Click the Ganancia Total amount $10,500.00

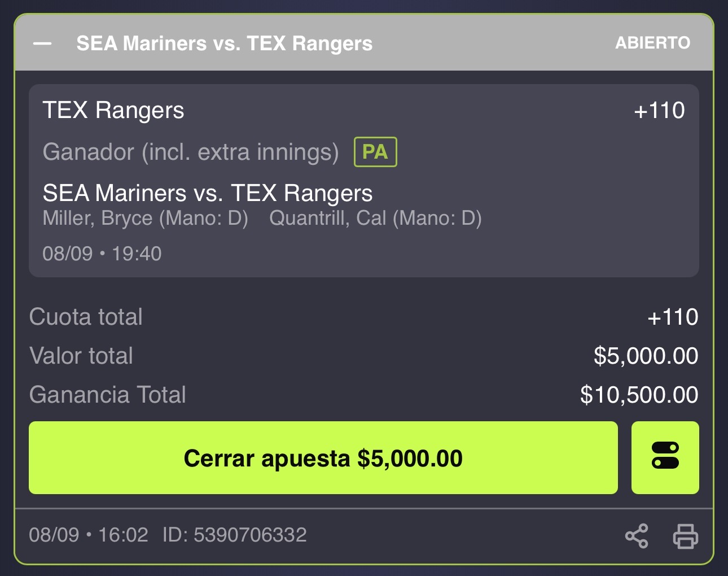pos(639,395)
